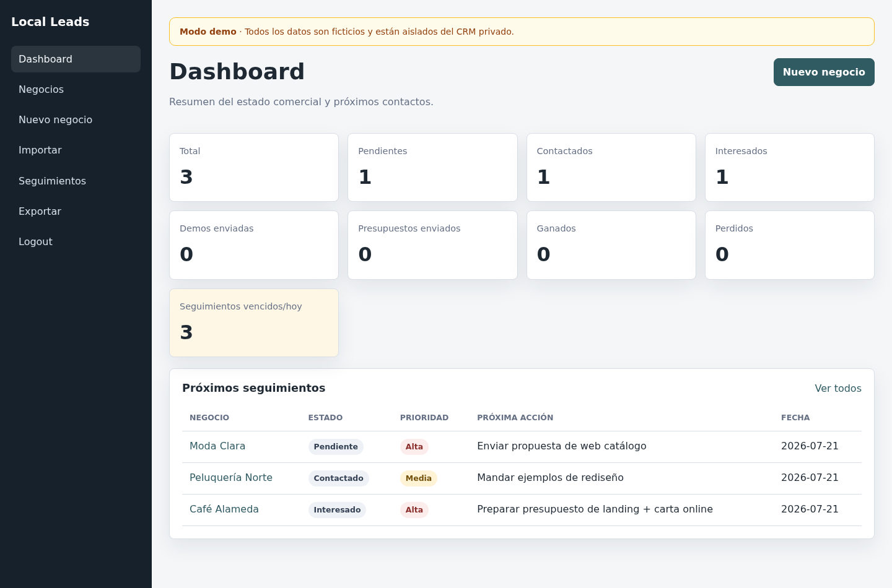Click the PRÓXIMA ACCIÓN column header
The width and height of the screenshot is (892, 588).
click(515, 418)
